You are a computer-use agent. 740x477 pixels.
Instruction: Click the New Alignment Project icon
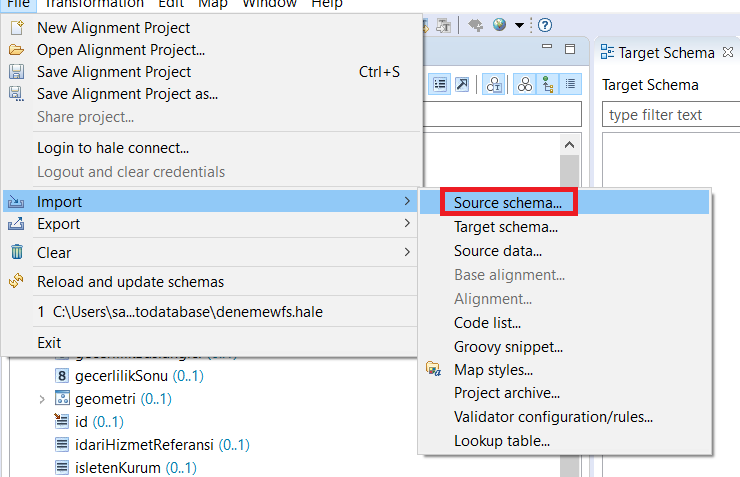pos(17,27)
